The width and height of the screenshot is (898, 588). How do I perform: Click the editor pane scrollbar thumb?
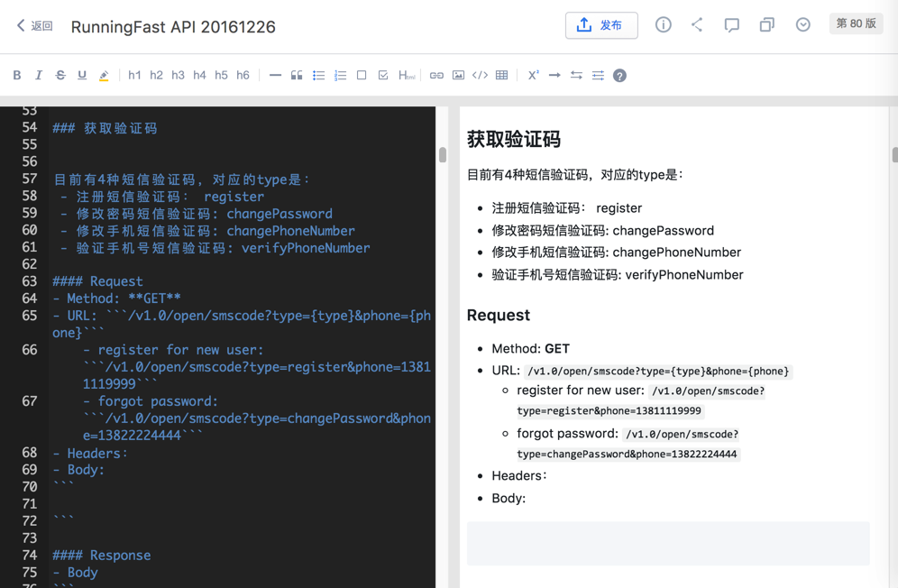(443, 155)
